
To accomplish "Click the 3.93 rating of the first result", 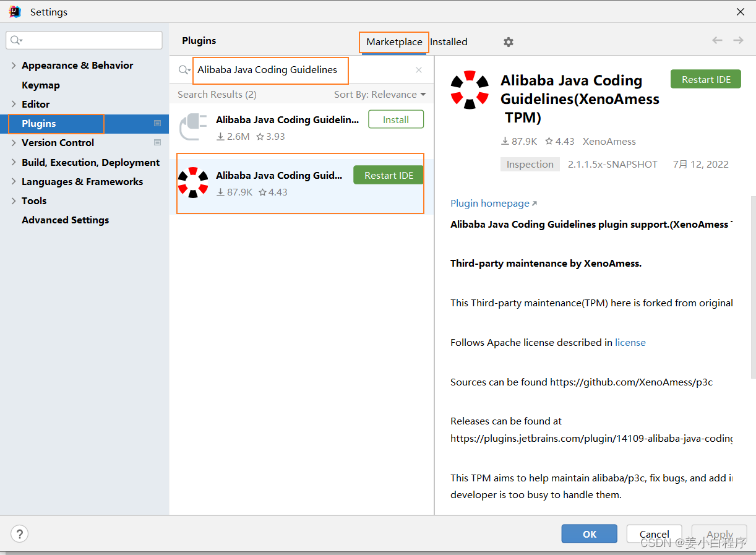I will pos(270,137).
